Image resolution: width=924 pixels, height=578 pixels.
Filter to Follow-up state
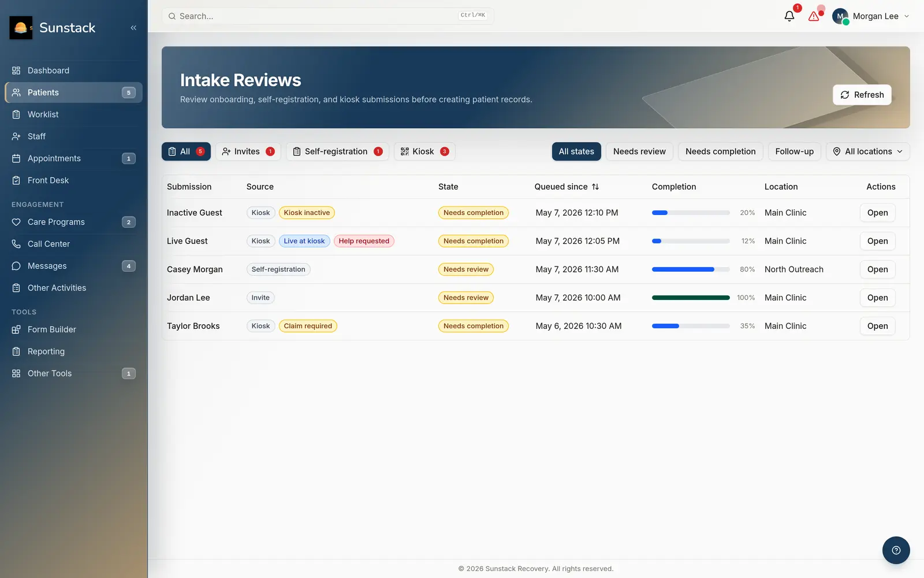(795, 151)
